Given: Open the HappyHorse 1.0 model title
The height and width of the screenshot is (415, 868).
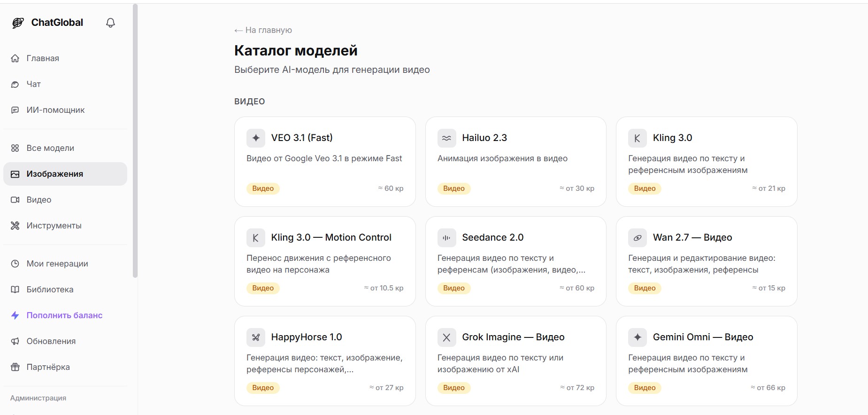Looking at the screenshot, I should [x=307, y=337].
